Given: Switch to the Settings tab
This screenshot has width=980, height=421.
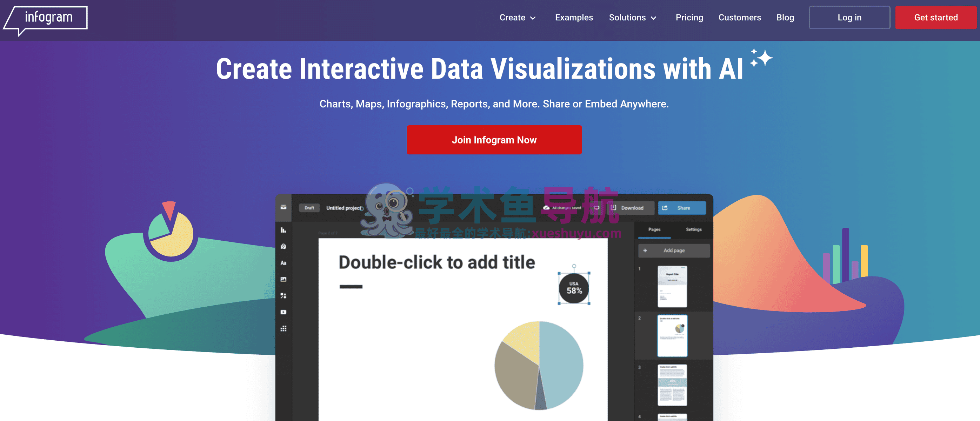Looking at the screenshot, I should (x=693, y=229).
